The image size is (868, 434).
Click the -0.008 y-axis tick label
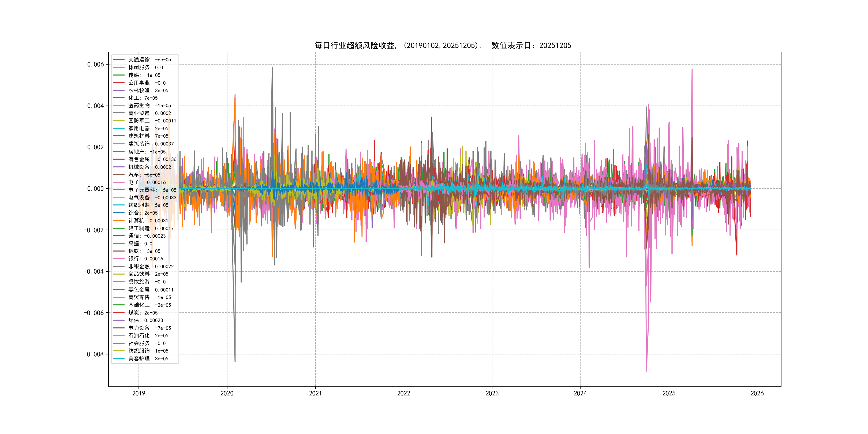pyautogui.click(x=94, y=354)
